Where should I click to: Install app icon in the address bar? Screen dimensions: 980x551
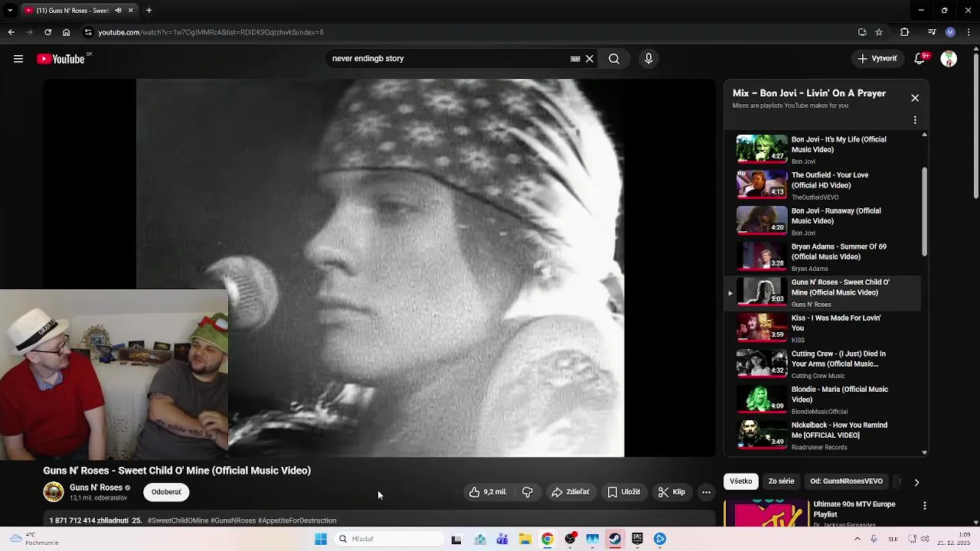(862, 32)
